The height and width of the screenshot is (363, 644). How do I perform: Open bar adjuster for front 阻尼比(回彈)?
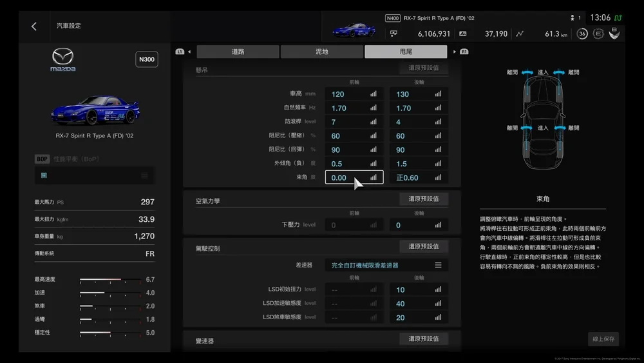point(373,150)
